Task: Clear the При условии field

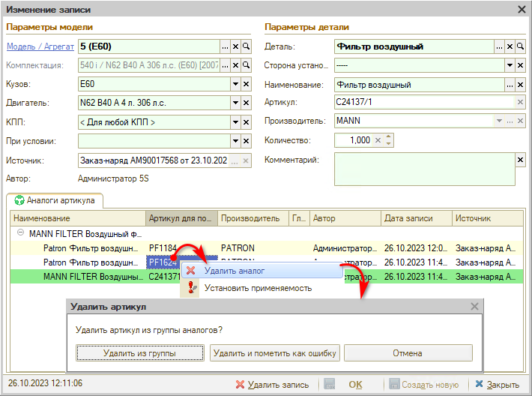Action: pyautogui.click(x=246, y=141)
